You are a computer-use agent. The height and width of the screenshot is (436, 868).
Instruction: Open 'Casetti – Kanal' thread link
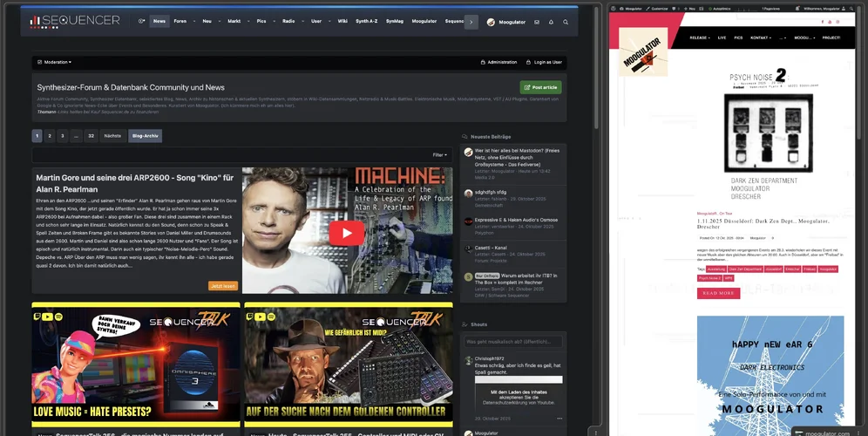491,248
